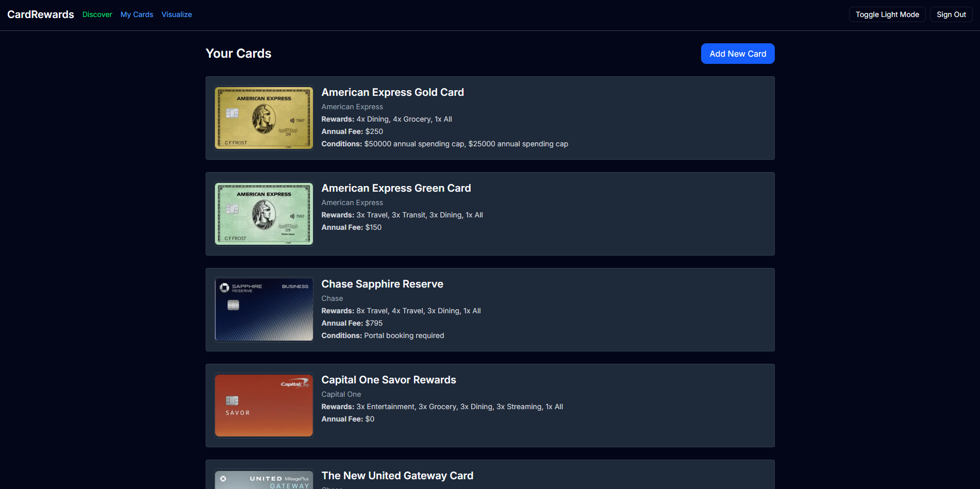This screenshot has height=489, width=980.
Task: Select the Green Card annual fee $150
Action: pyautogui.click(x=352, y=227)
